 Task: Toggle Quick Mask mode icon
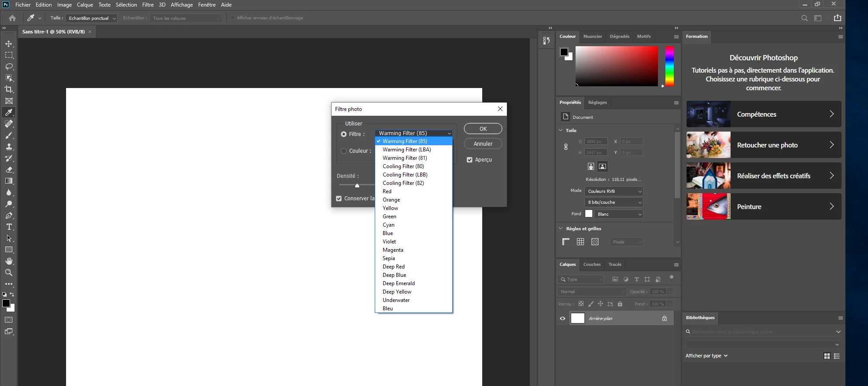pyautogui.click(x=9, y=320)
